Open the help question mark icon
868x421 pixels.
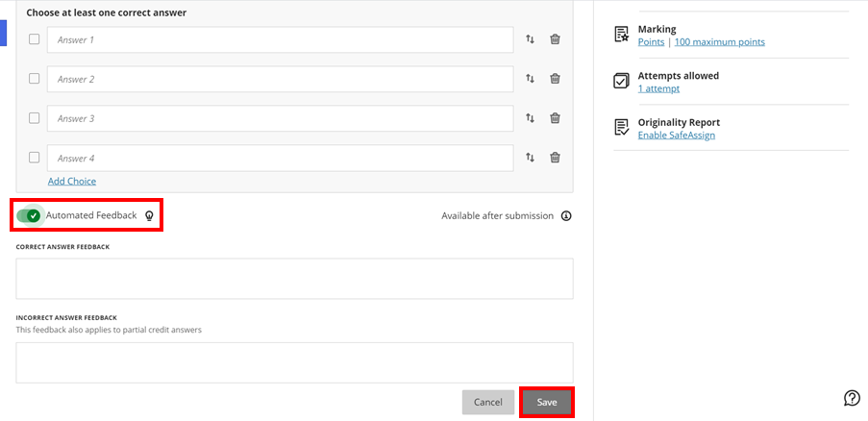[852, 398]
